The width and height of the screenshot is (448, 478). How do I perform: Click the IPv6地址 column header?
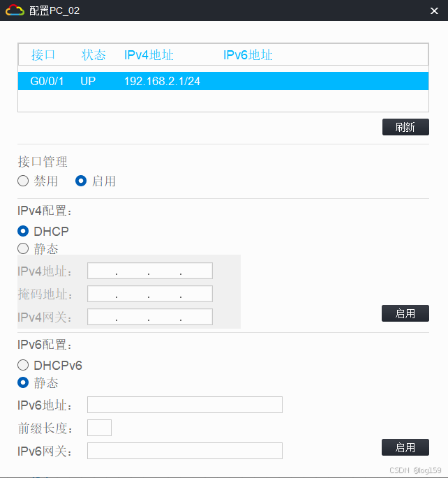click(x=248, y=55)
